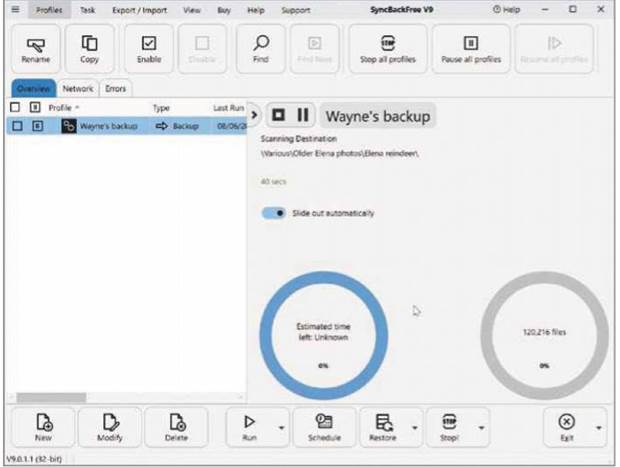
Task: Click the Estimated time left progress ring
Action: [x=323, y=335]
